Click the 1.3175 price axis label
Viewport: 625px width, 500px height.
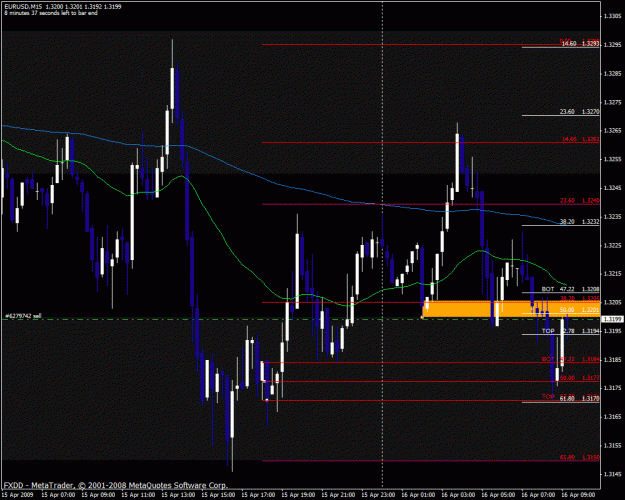[613, 388]
